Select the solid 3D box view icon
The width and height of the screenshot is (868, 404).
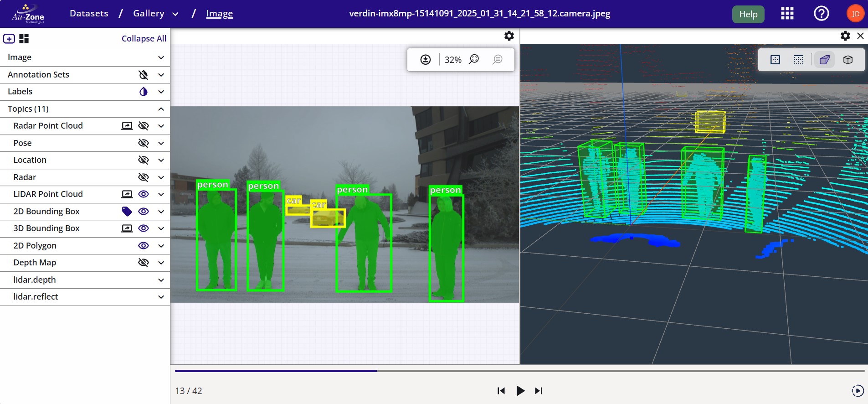tap(824, 60)
